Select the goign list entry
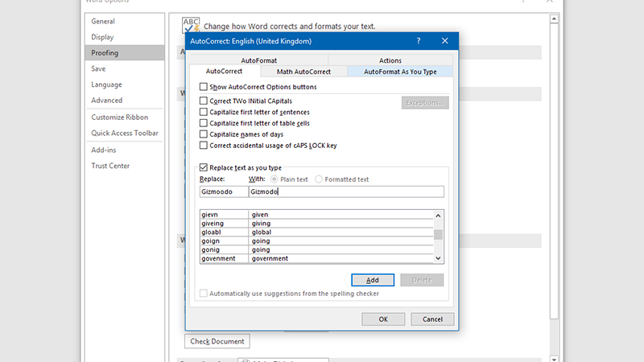The image size is (644, 362). (316, 241)
